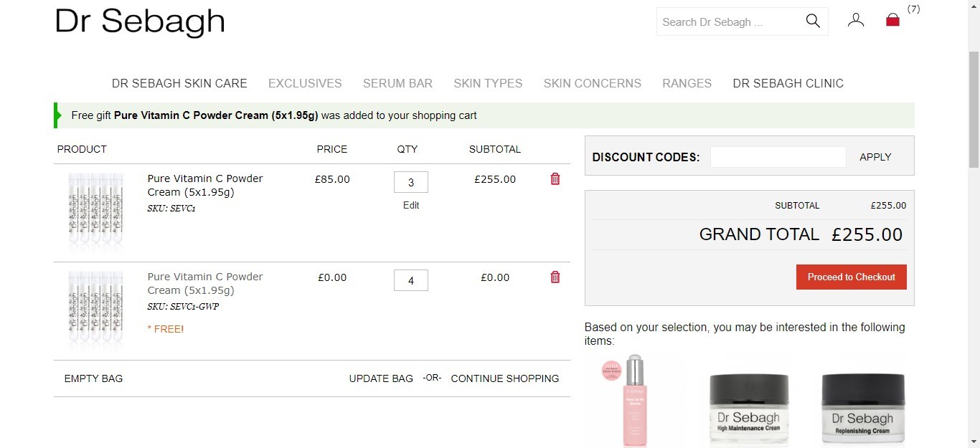The width and height of the screenshot is (980, 448).
Task: View the pink serum bottle recommendation
Action: 635,400
